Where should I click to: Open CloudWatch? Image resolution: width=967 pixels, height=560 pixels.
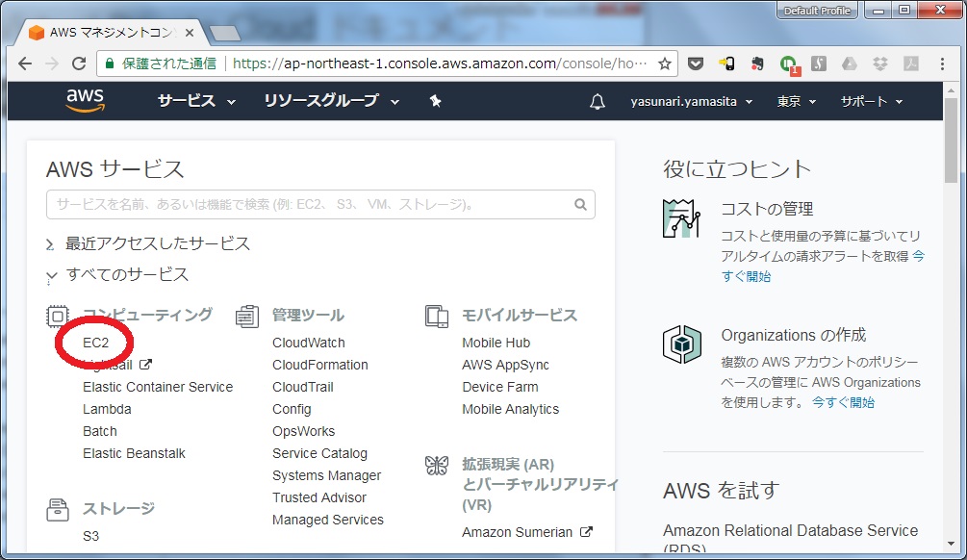click(308, 343)
